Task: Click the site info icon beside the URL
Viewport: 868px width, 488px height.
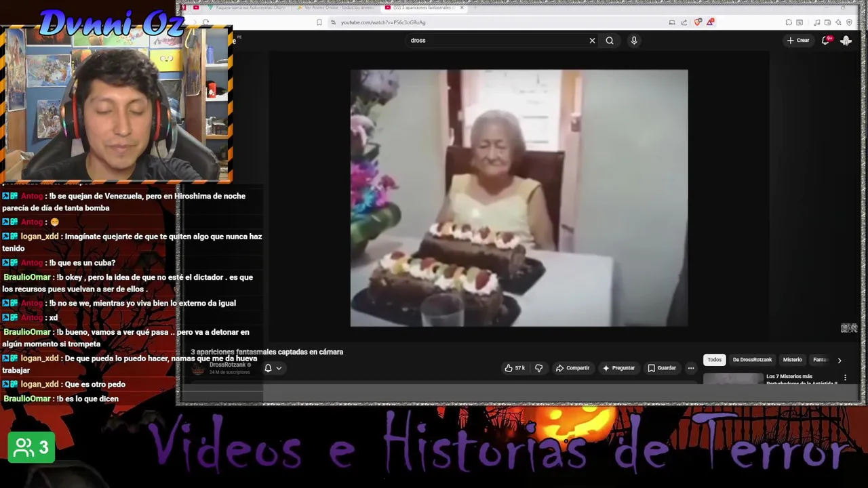Action: coord(333,22)
